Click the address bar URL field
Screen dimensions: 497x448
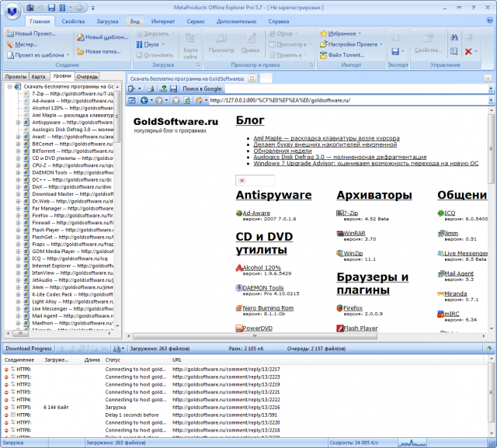tap(348, 100)
